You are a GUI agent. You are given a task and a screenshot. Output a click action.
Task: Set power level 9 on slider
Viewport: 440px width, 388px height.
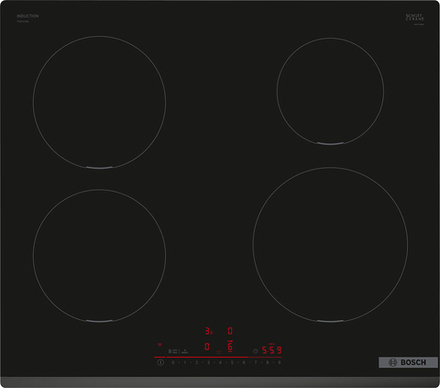coord(279,362)
